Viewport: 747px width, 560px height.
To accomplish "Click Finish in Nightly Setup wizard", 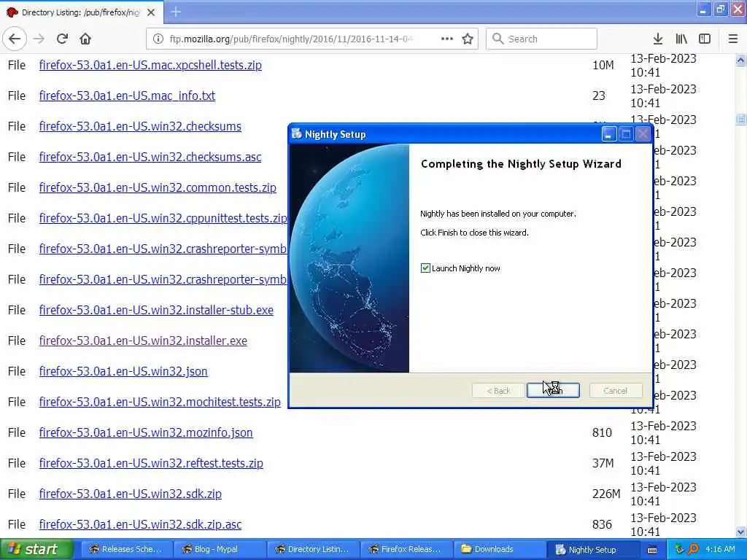I will click(x=553, y=391).
